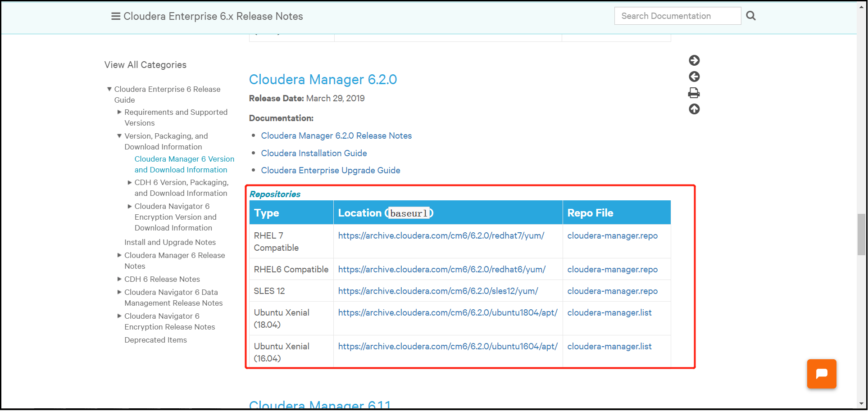
Task: Click the scrollbar down arrow
Action: click(x=861, y=404)
